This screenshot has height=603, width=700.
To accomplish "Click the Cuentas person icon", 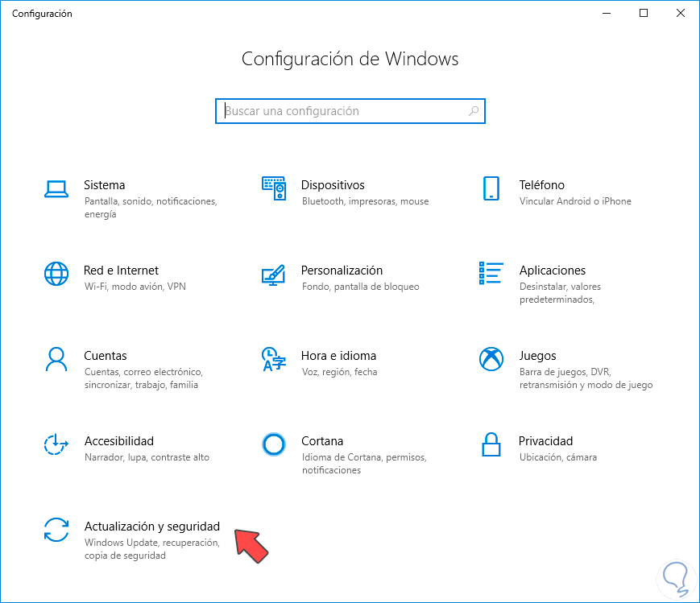I will (x=56, y=359).
